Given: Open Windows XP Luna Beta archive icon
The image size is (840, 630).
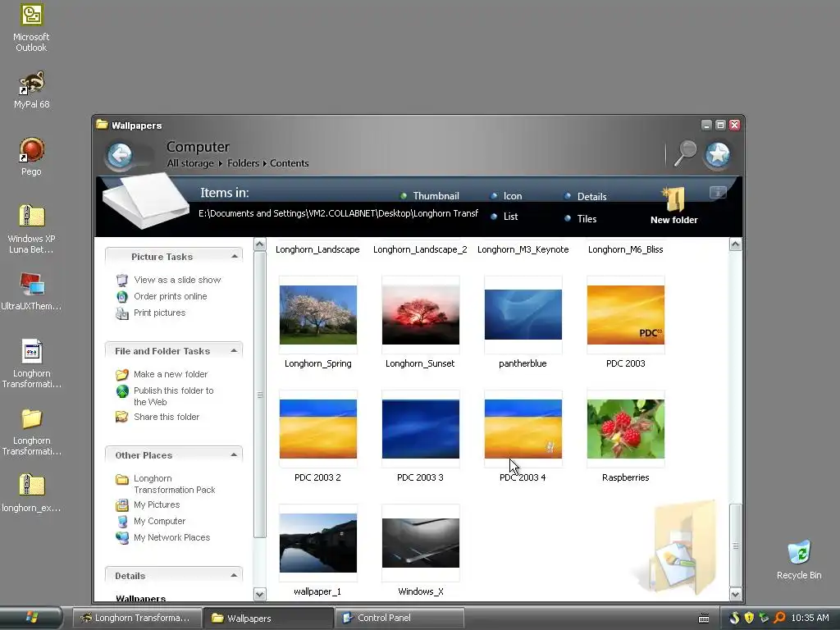Looking at the screenshot, I should coord(31,230).
